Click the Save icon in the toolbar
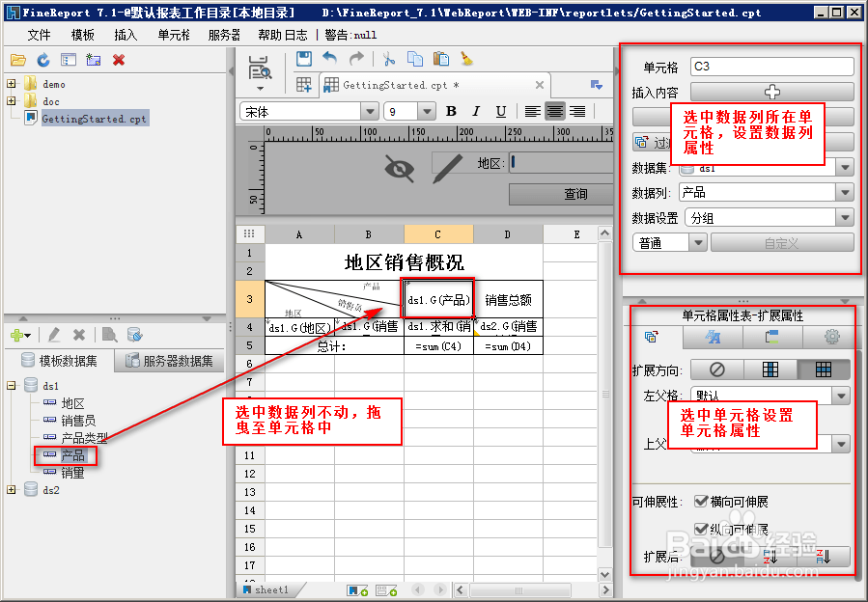The image size is (868, 602). pyautogui.click(x=303, y=58)
